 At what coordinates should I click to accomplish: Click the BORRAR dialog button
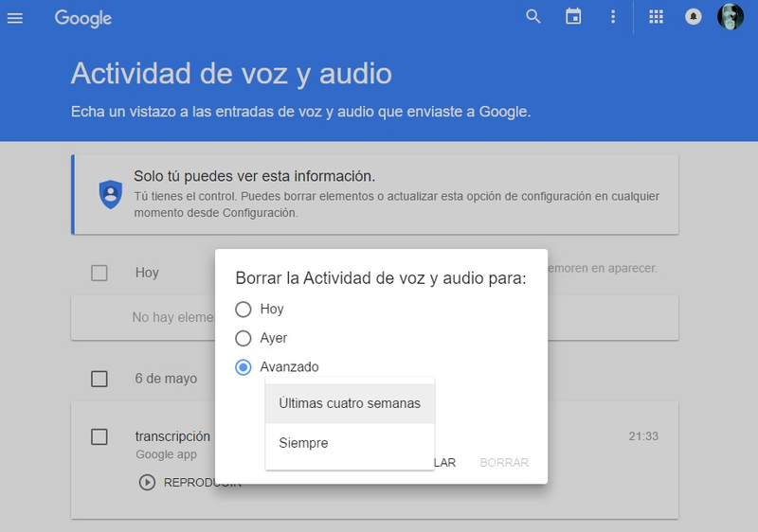point(504,463)
